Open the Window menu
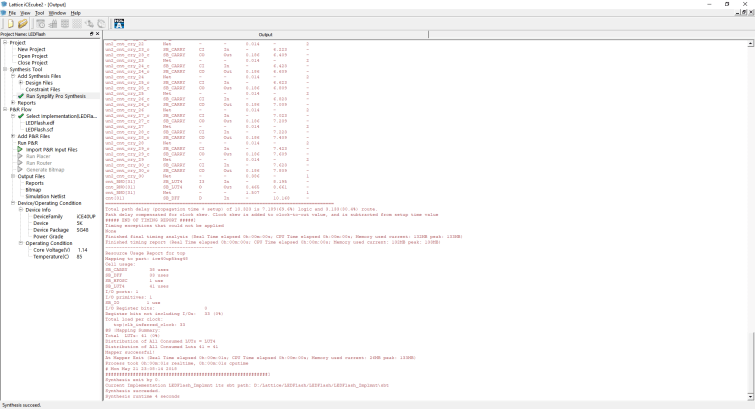 (57, 13)
